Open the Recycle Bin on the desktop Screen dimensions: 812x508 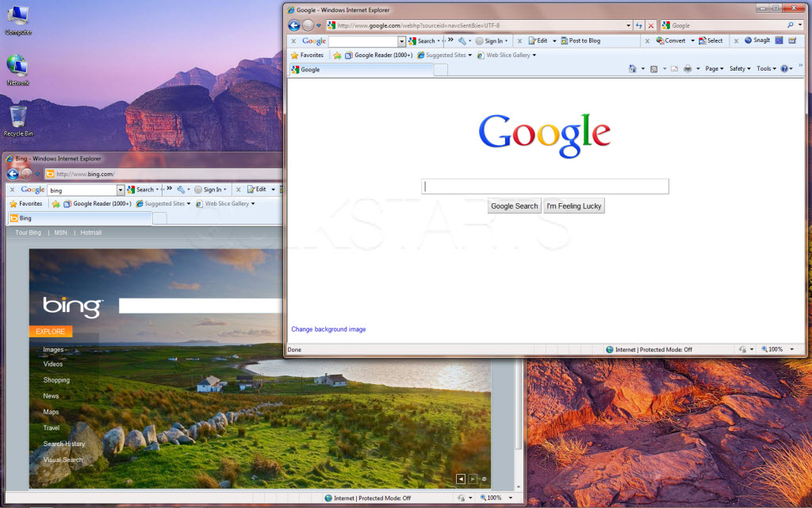point(18,121)
